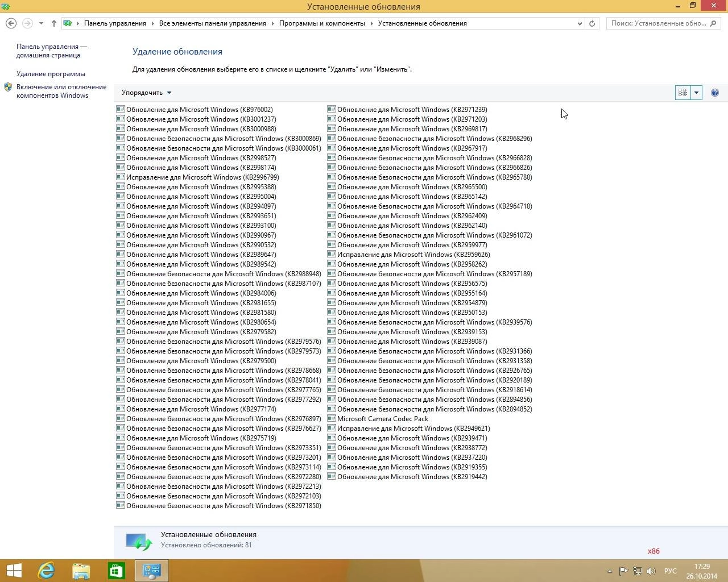
Task: Open 'Программы и компоненты' breadcrumb
Action: pyautogui.click(x=322, y=23)
